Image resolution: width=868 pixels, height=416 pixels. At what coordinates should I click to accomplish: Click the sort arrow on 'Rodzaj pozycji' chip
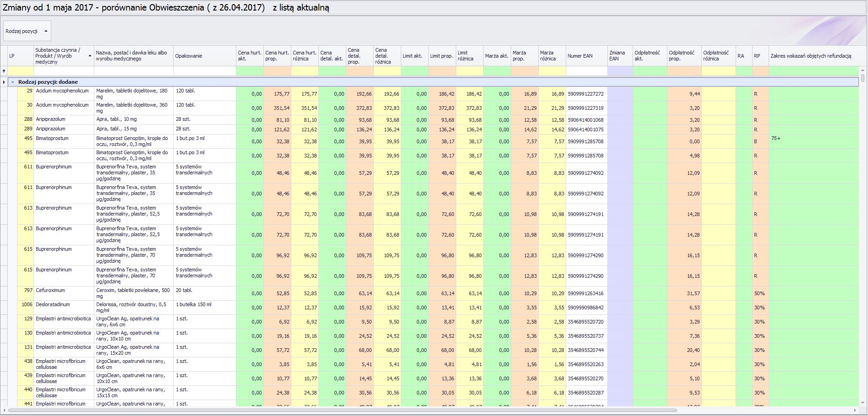pyautogui.click(x=46, y=31)
